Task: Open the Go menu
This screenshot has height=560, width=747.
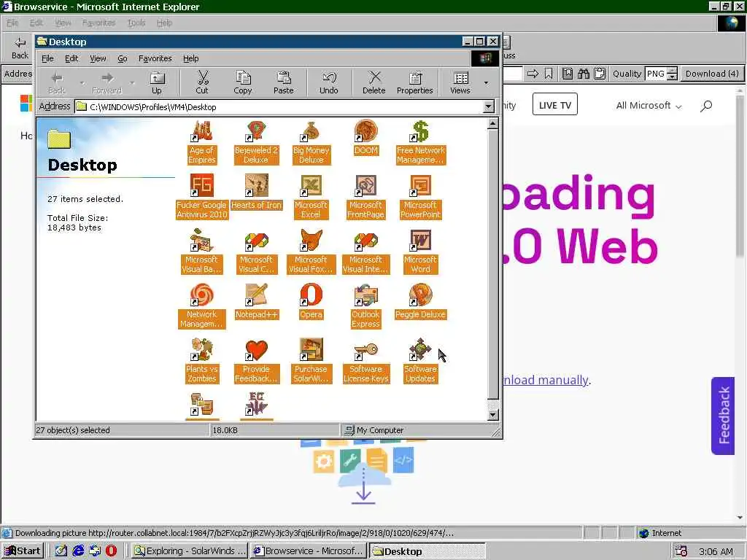Action: [x=123, y=58]
